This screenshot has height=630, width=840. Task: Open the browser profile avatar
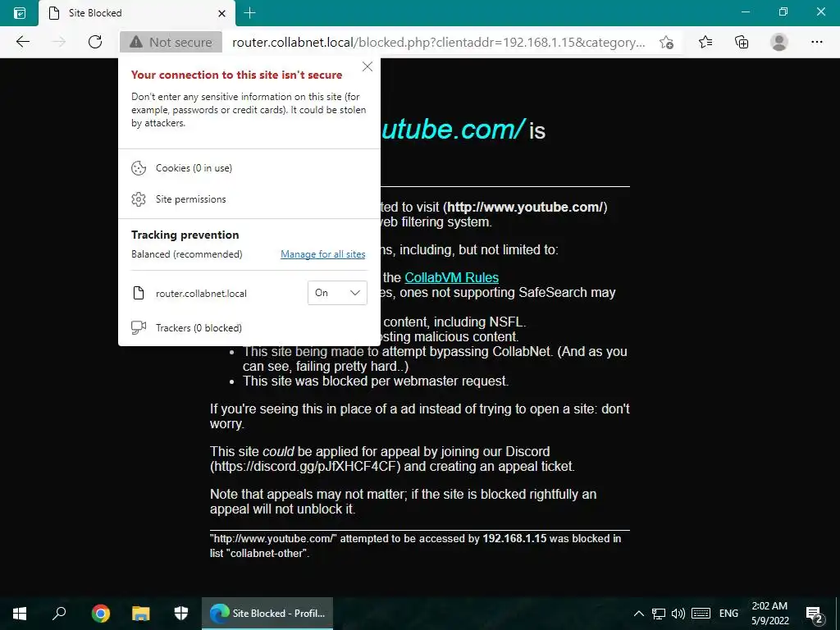pyautogui.click(x=779, y=42)
